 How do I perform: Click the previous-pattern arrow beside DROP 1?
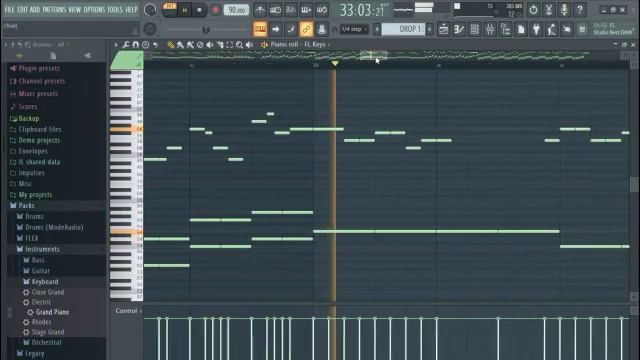click(377, 29)
